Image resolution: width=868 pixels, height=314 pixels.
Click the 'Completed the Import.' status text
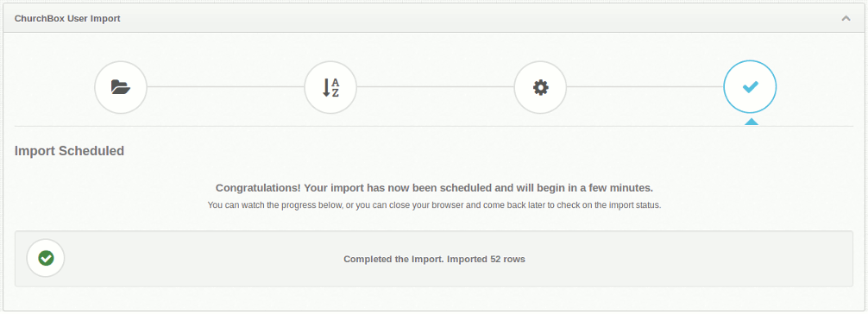pyautogui.click(x=394, y=259)
